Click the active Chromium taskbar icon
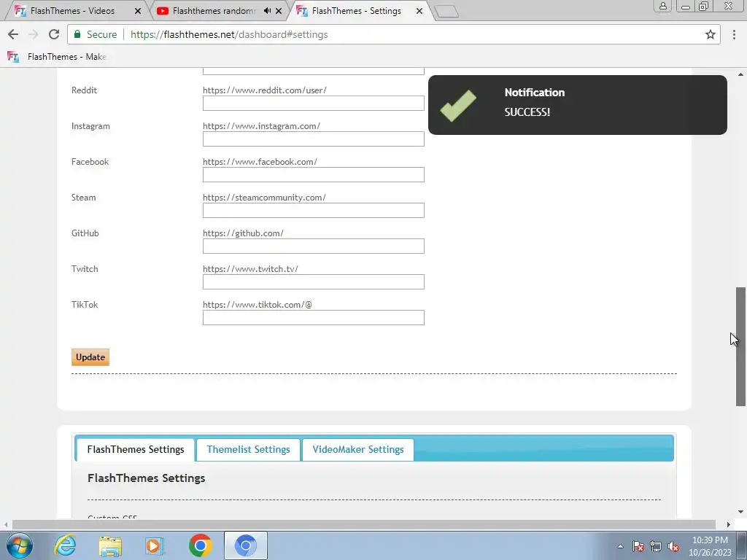Screen dimensions: 747x560 [246, 545]
